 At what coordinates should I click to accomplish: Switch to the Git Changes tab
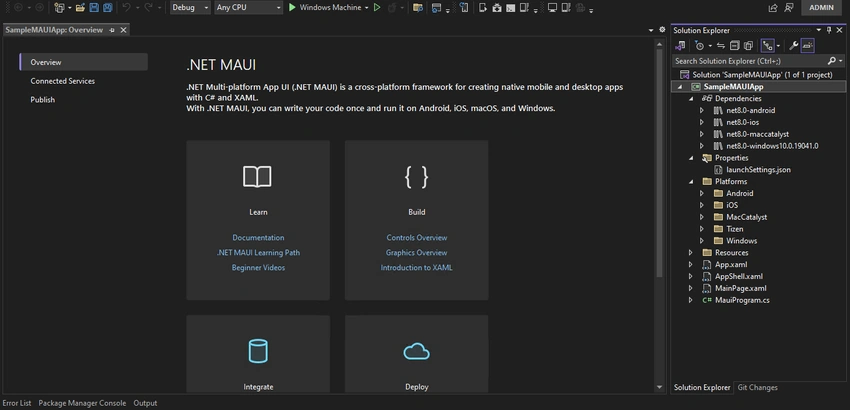[757, 388]
